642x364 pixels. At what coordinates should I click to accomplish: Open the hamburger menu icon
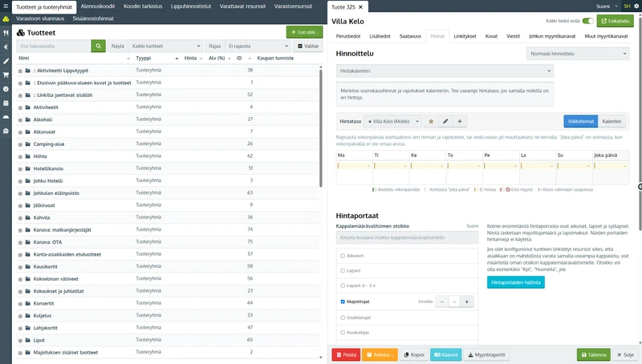pyautogui.click(x=6, y=6)
